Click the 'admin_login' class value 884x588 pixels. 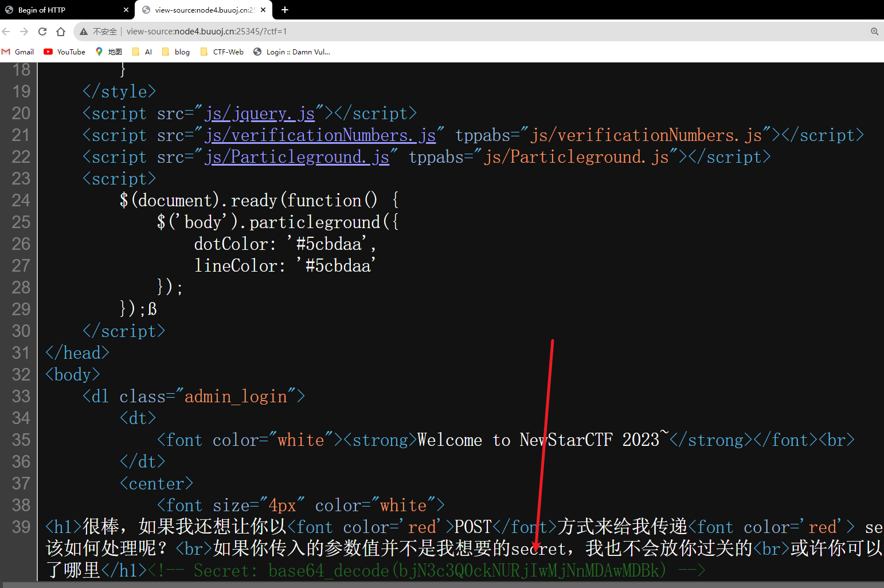(236, 396)
